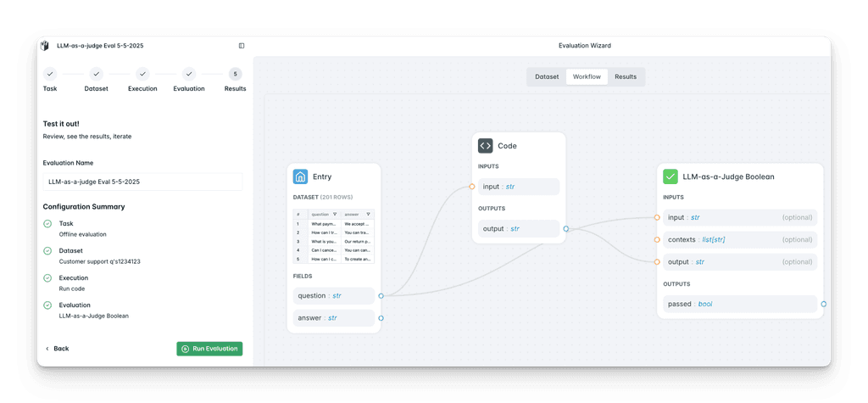
Task: Switch to the Dataset tab
Action: point(547,76)
